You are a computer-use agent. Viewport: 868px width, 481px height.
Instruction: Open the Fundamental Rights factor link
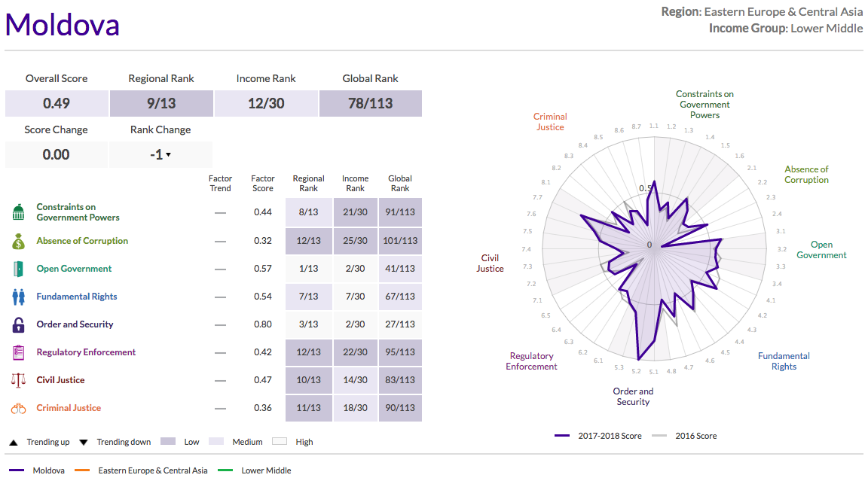(x=77, y=297)
